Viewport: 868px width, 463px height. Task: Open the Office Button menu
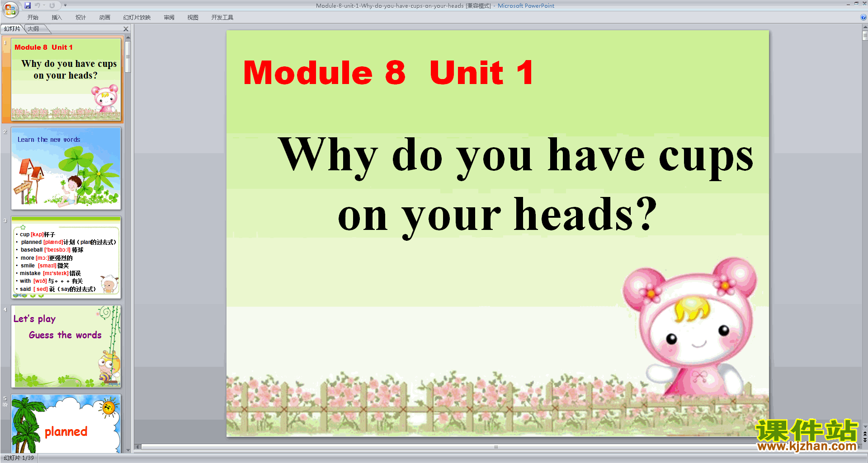[10, 9]
